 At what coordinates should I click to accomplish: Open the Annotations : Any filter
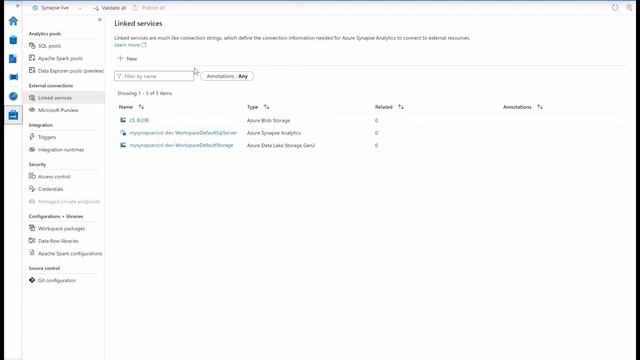click(x=227, y=76)
